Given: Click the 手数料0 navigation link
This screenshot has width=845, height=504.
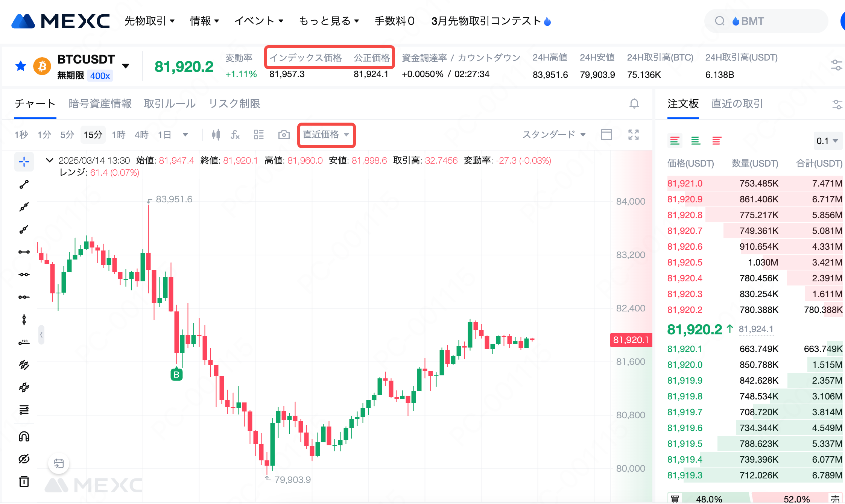Looking at the screenshot, I should (x=394, y=21).
